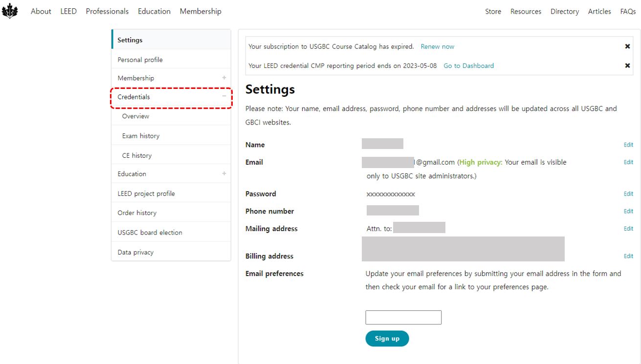The image size is (641, 364).
Task: Open Exam history under Credentials
Action: click(141, 136)
